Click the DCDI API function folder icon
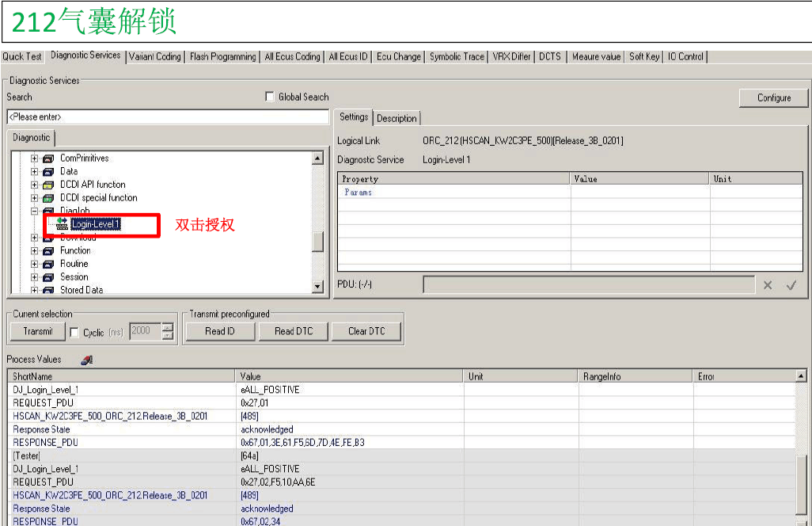Screen dimensions: 812x526 tap(48, 185)
